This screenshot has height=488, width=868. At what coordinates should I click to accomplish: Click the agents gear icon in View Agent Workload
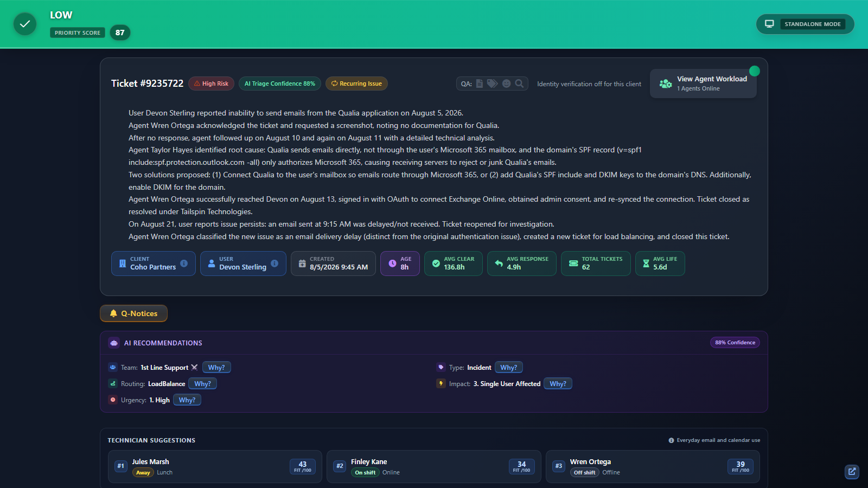(666, 84)
